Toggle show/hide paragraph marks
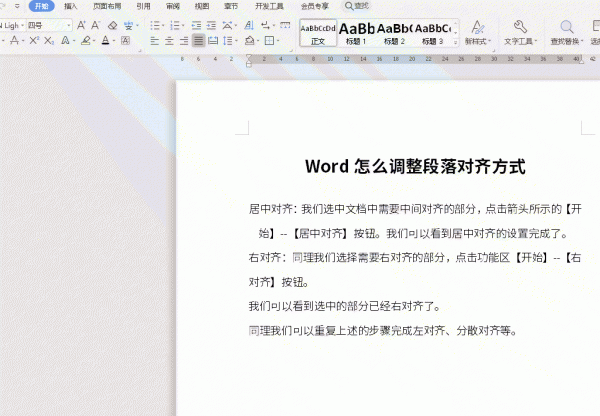 (265, 26)
